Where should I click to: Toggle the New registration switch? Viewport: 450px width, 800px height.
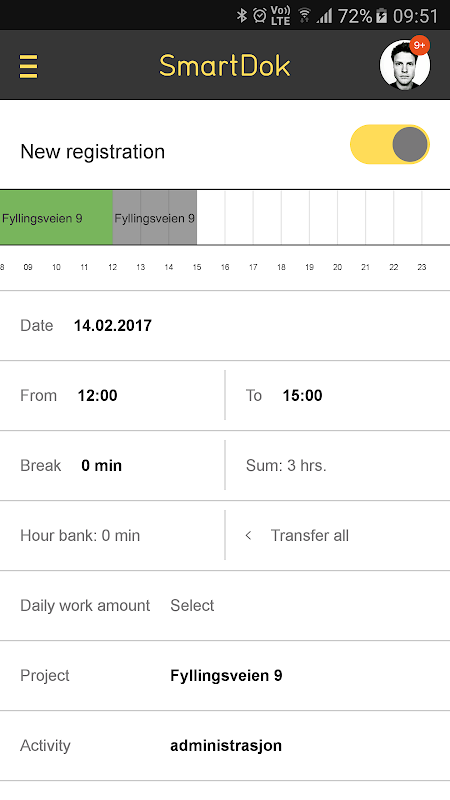[x=390, y=144]
